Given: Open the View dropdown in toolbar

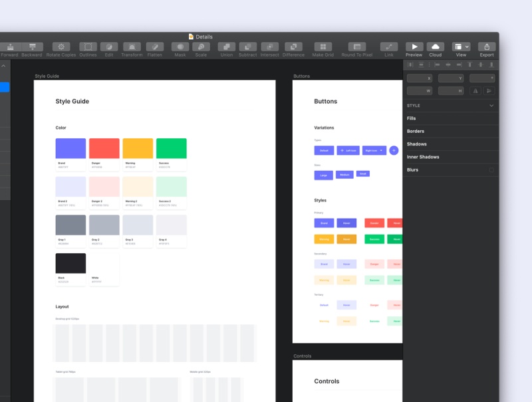Looking at the screenshot, I should point(461,47).
